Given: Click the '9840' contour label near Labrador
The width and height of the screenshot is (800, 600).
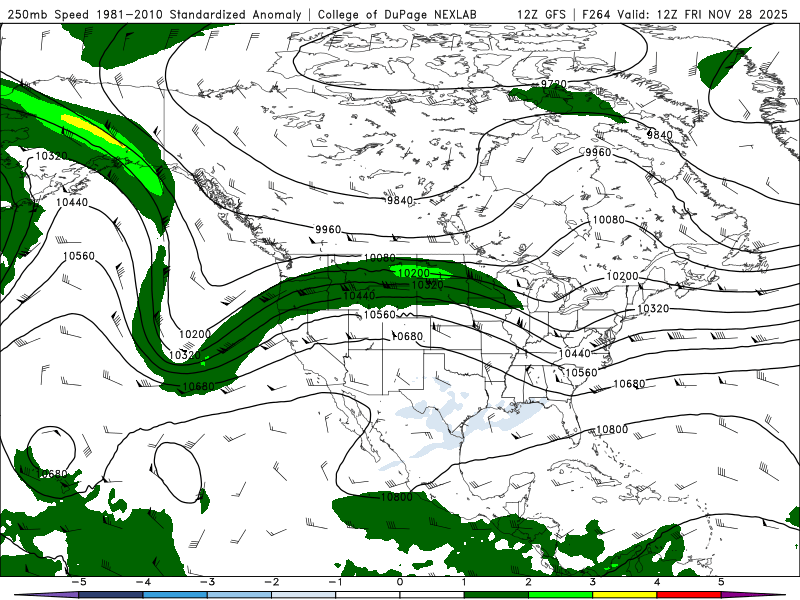Looking at the screenshot, I should coord(660,135).
